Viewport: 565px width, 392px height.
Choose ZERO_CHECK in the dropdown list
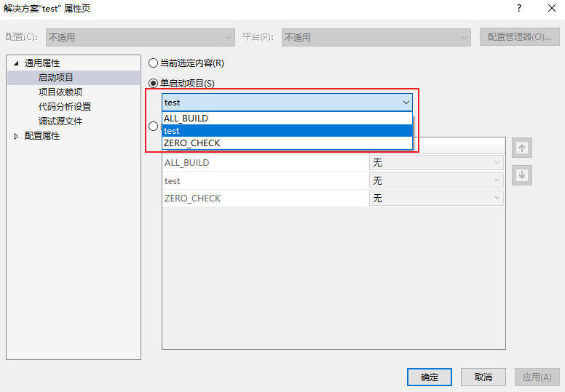[x=287, y=143]
